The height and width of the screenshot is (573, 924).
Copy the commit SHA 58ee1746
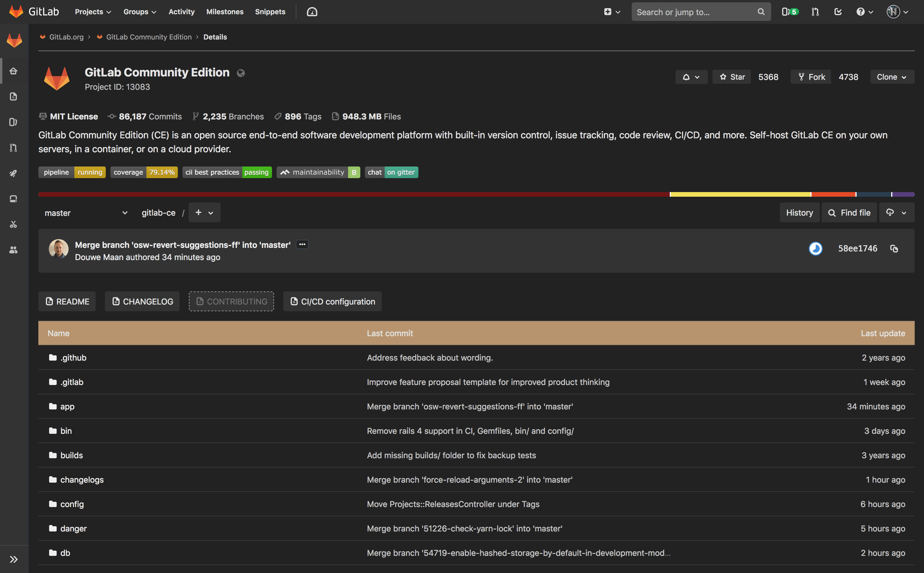click(894, 249)
